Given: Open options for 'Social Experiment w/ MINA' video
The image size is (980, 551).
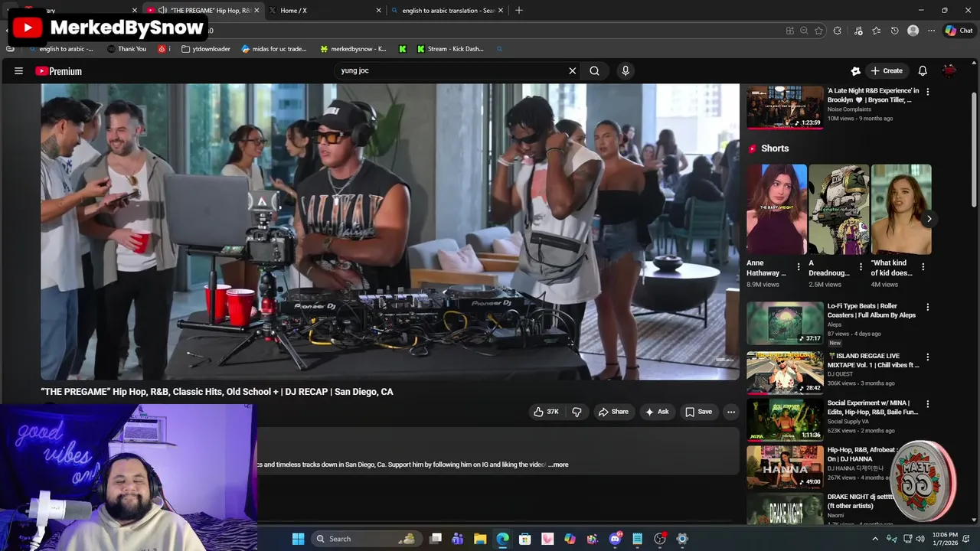Looking at the screenshot, I should pyautogui.click(x=928, y=404).
